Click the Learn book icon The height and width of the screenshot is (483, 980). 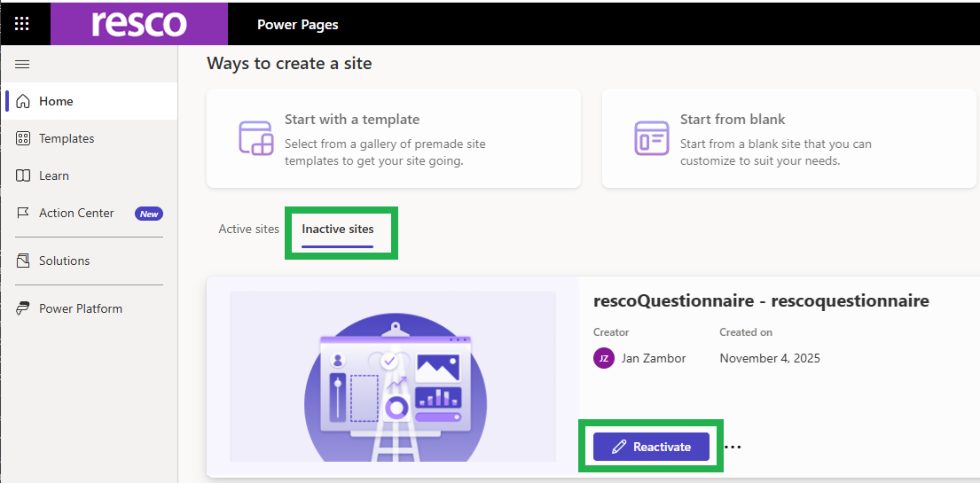pyautogui.click(x=24, y=175)
